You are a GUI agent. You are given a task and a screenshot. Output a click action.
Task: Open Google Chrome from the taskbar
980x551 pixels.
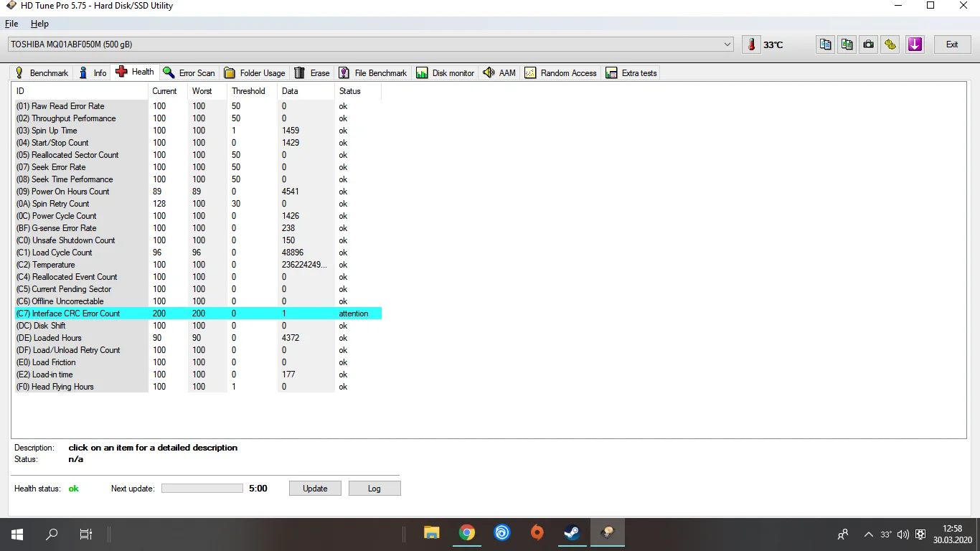click(467, 533)
